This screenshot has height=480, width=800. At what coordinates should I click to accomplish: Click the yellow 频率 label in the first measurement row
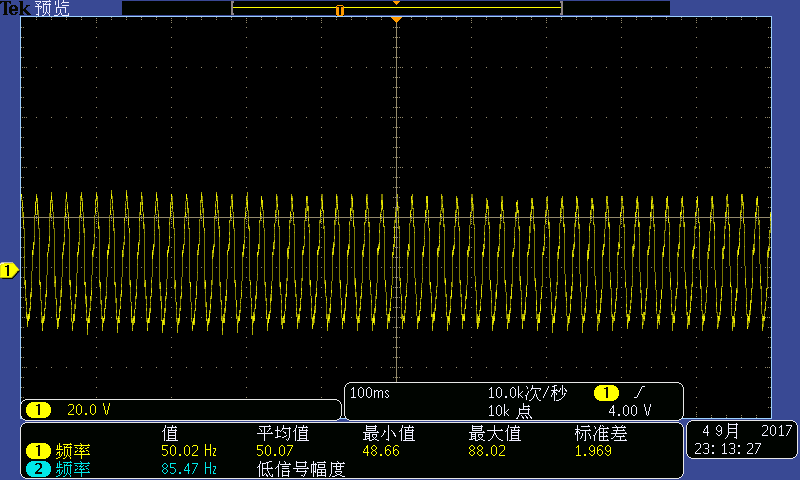73,451
